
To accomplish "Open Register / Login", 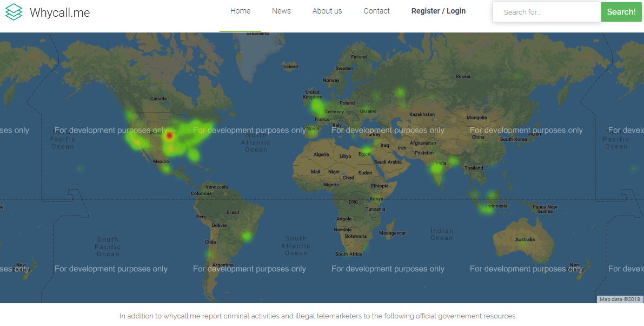I will (x=439, y=11).
